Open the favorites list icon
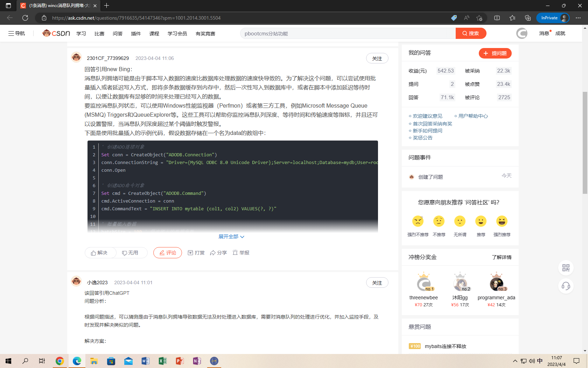Viewport: 588px width, 368px height. pos(512,18)
